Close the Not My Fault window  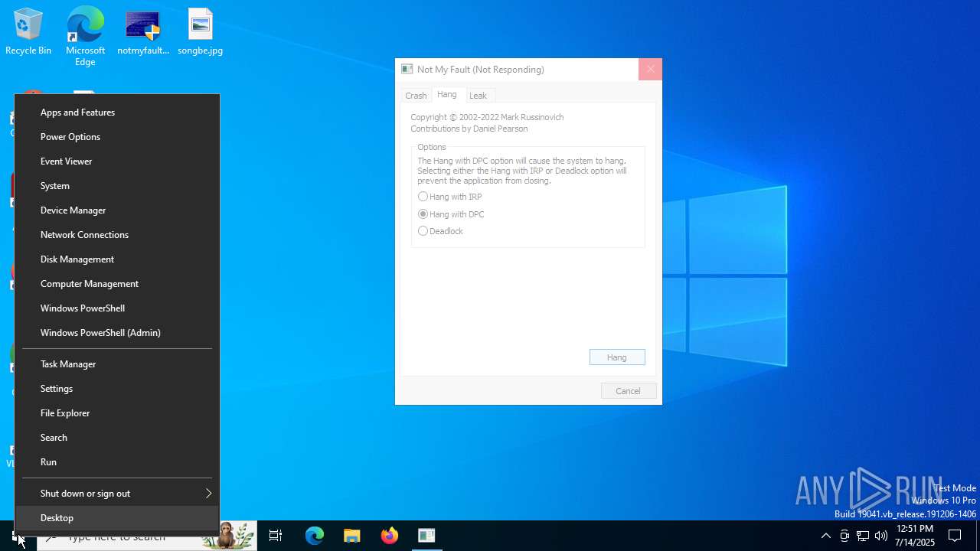click(650, 69)
